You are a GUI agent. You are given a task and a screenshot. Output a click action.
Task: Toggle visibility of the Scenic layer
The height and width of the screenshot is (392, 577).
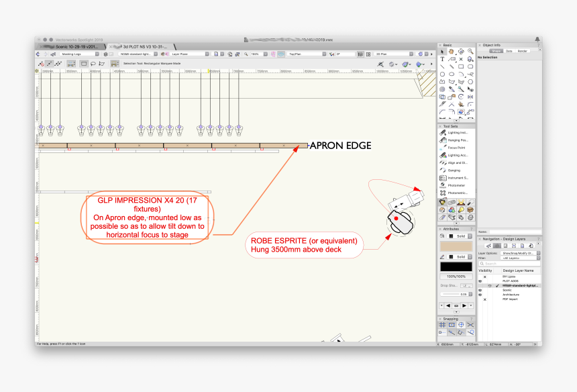pos(480,290)
